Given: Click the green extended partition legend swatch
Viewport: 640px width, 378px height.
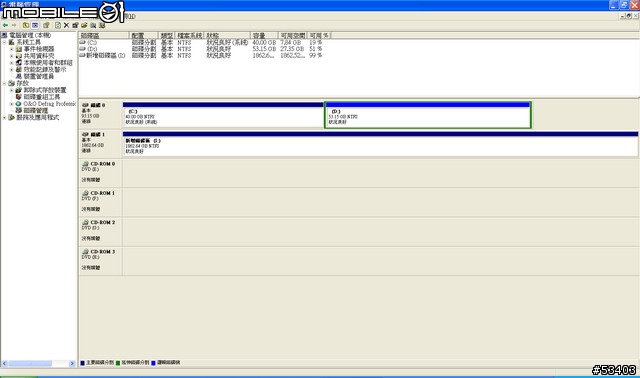Looking at the screenshot, I should [x=118, y=362].
